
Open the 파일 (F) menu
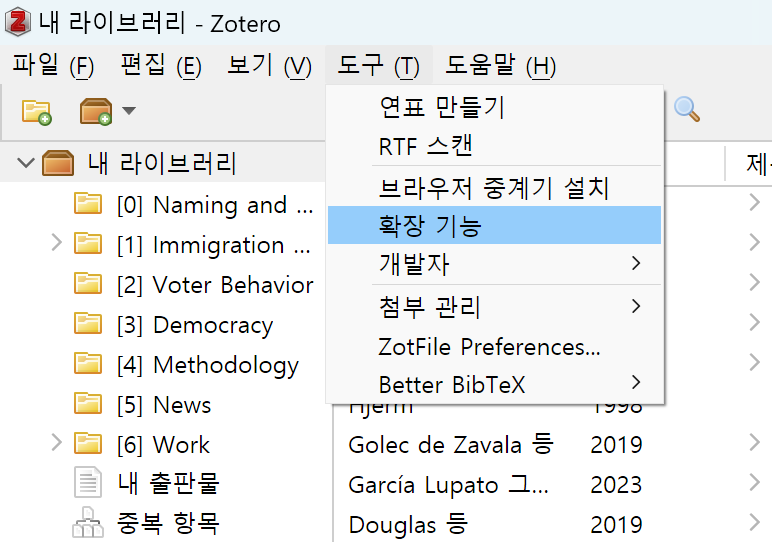[53, 65]
